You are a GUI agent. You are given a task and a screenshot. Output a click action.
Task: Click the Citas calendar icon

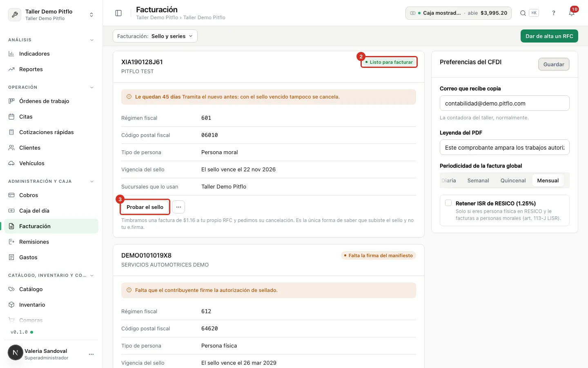click(11, 117)
